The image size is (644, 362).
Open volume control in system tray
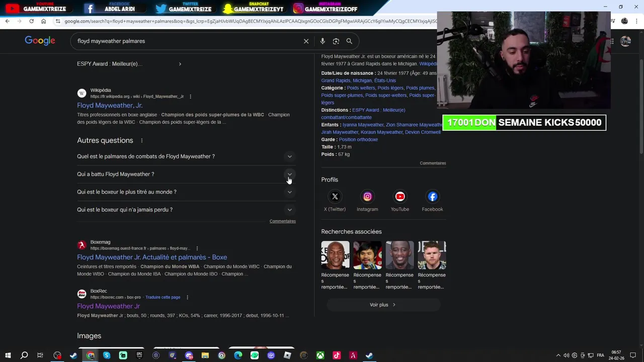tap(567, 355)
